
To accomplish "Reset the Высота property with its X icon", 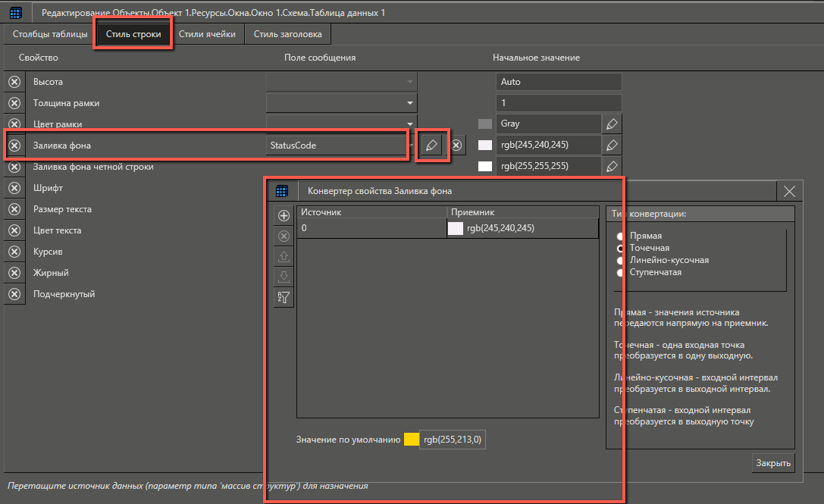I will [x=14, y=82].
